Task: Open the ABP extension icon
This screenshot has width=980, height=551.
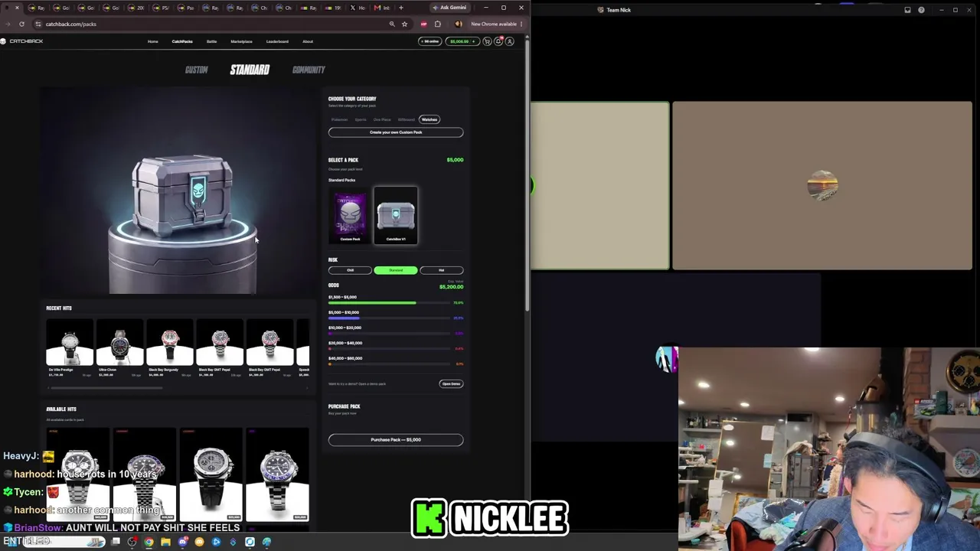Action: [x=423, y=24]
